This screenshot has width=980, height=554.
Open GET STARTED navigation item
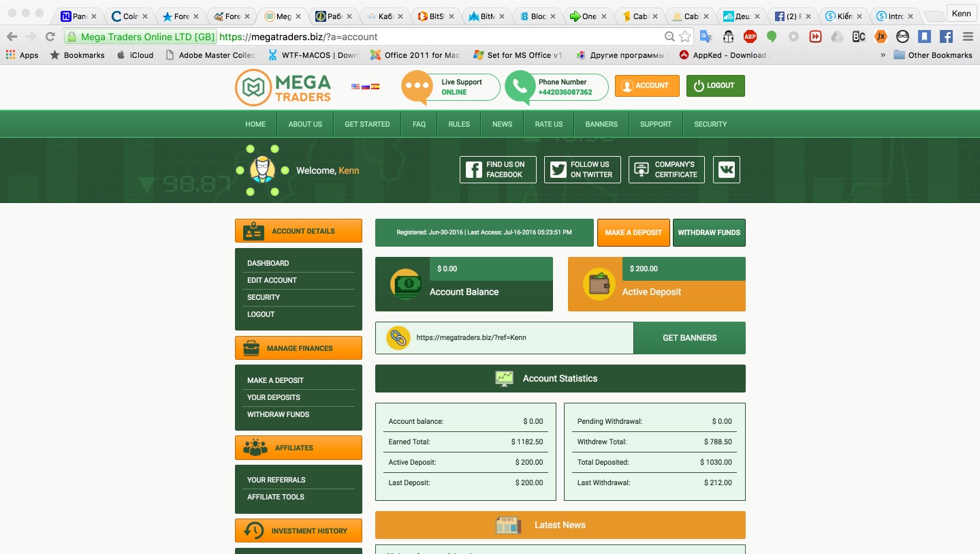pos(367,124)
